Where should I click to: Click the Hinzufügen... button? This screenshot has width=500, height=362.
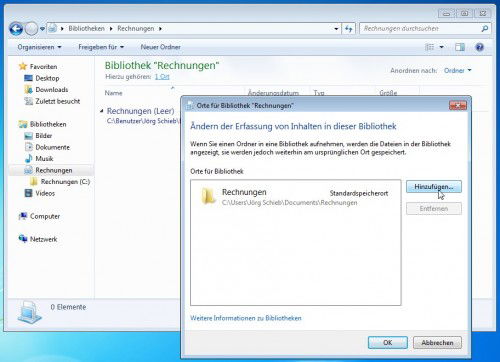click(434, 187)
